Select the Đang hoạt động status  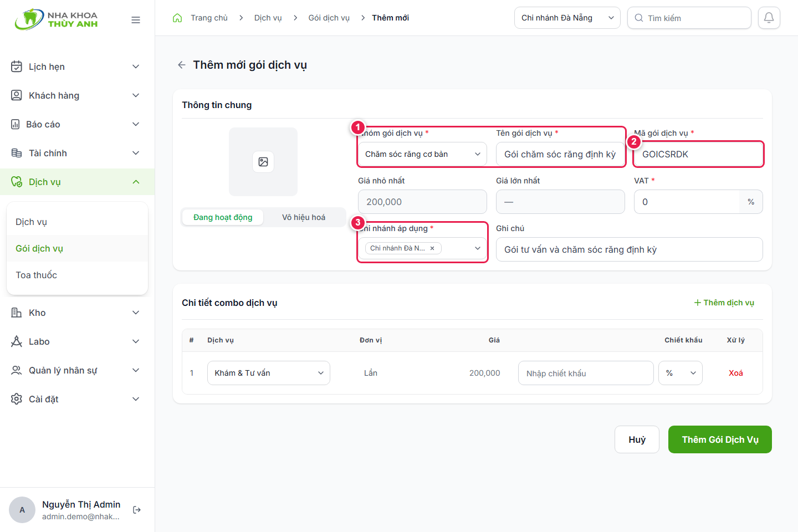(223, 217)
